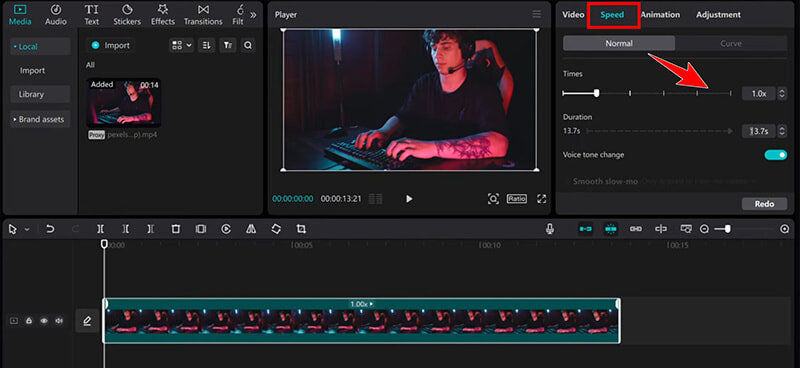
Task: Select the Normal speed mode
Action: click(x=619, y=43)
